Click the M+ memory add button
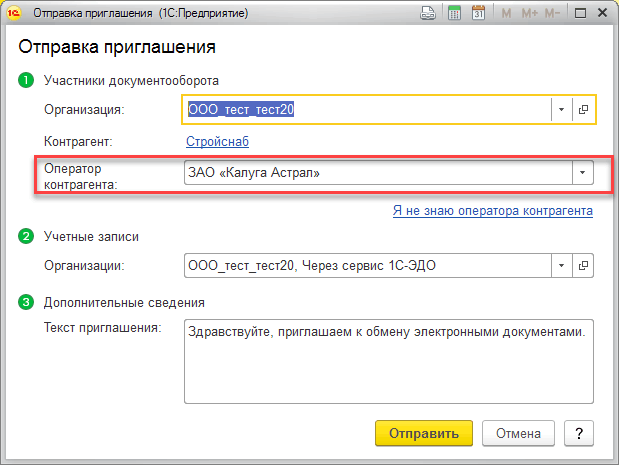The height and width of the screenshot is (465, 619). point(530,14)
